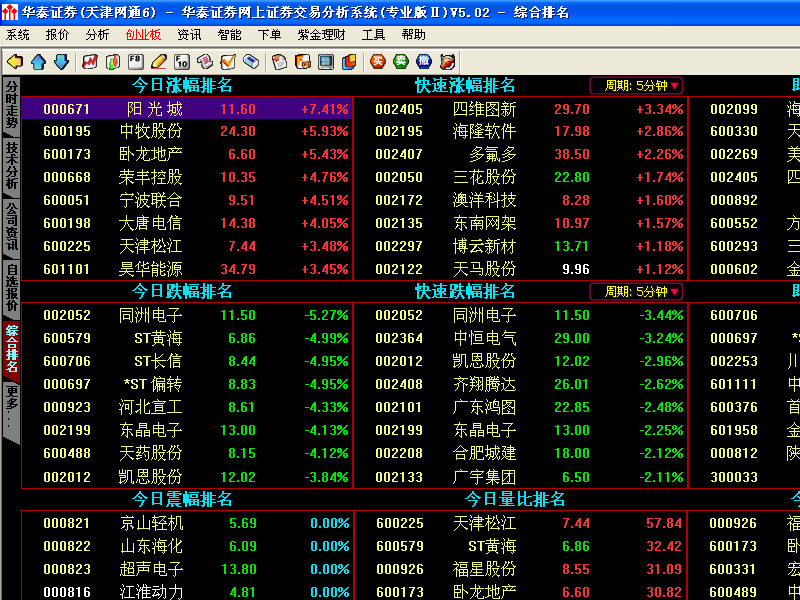The image size is (800, 600).
Task: Select 四维图新 in 快速涨幅排名
Action: [x=520, y=109]
